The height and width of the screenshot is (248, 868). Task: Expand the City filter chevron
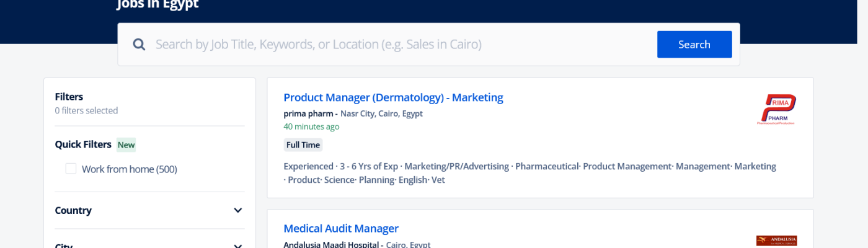pos(237,246)
